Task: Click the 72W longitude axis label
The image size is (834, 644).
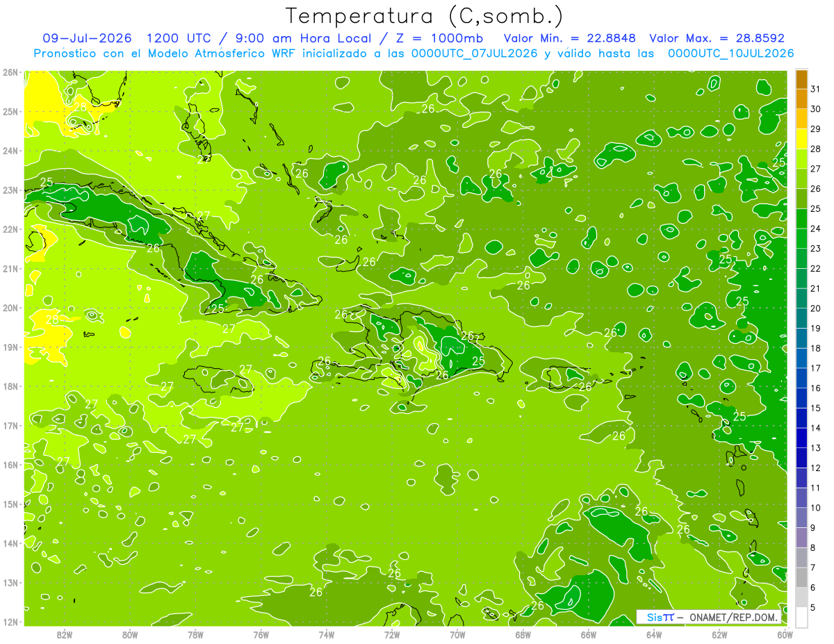Action: (x=392, y=634)
